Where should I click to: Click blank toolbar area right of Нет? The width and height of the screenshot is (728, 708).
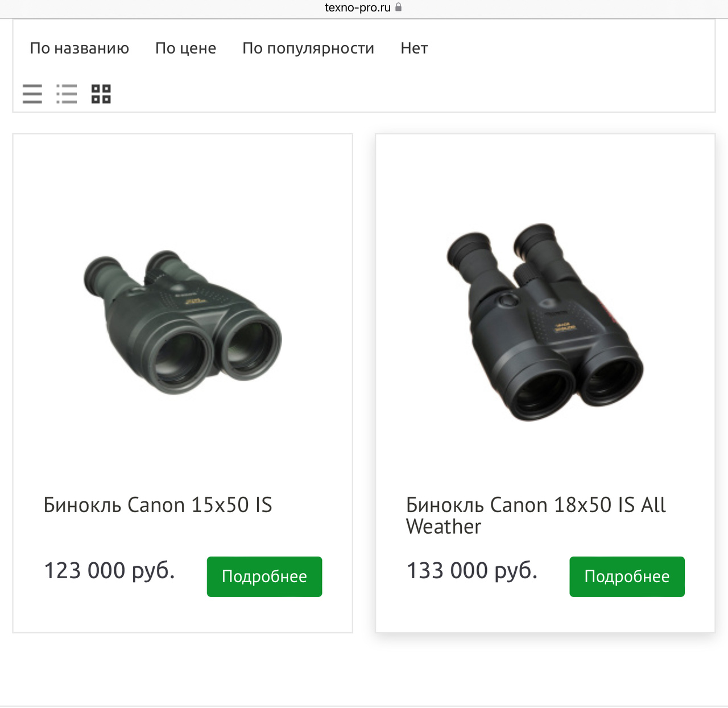(x=569, y=48)
